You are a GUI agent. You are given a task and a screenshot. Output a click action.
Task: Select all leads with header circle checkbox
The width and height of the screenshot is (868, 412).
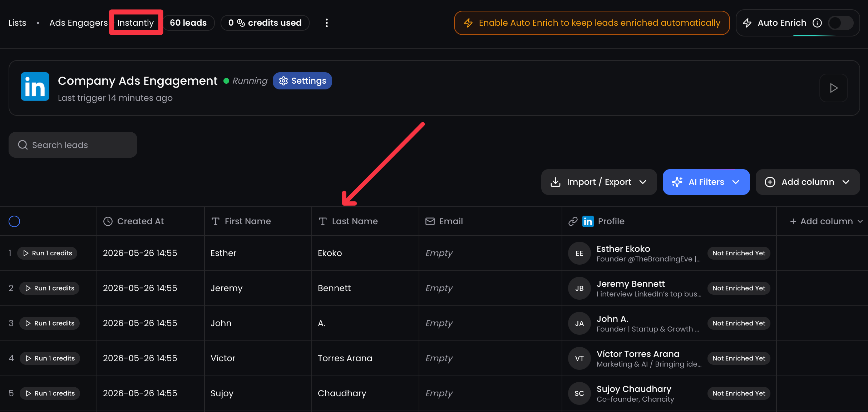(14, 221)
